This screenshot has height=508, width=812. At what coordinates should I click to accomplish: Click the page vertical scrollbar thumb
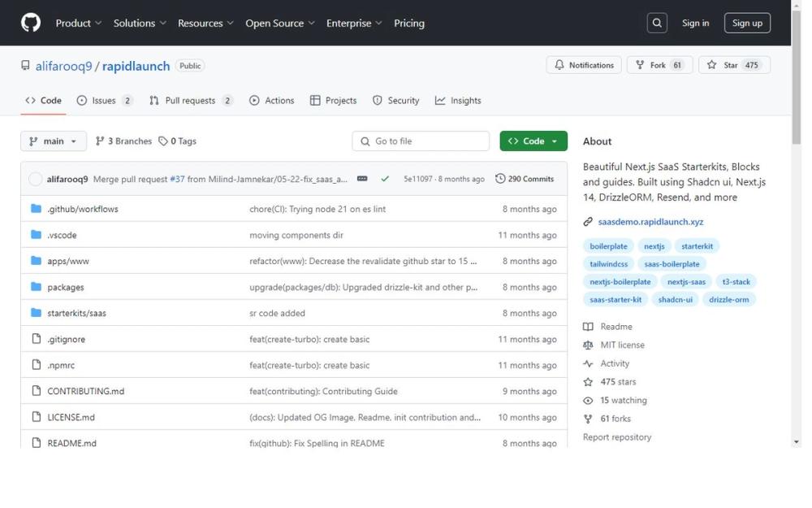point(797,77)
